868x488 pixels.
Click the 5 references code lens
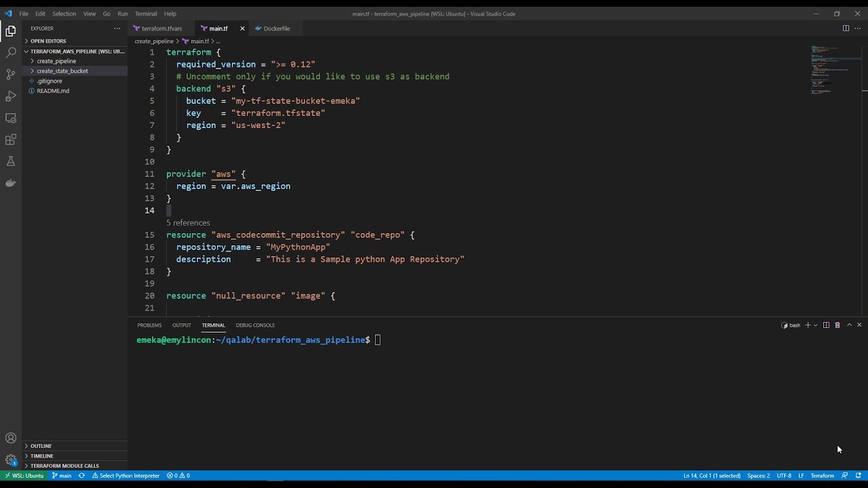pyautogui.click(x=188, y=223)
